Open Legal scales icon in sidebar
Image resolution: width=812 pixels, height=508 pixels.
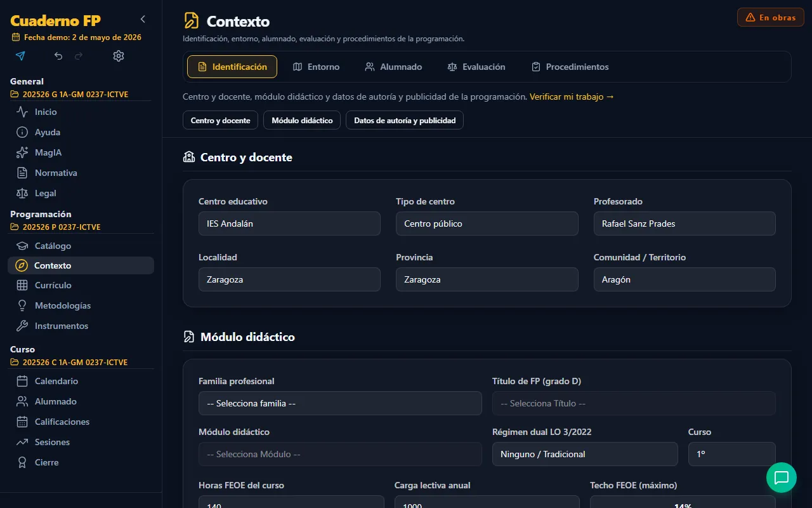tap(22, 193)
